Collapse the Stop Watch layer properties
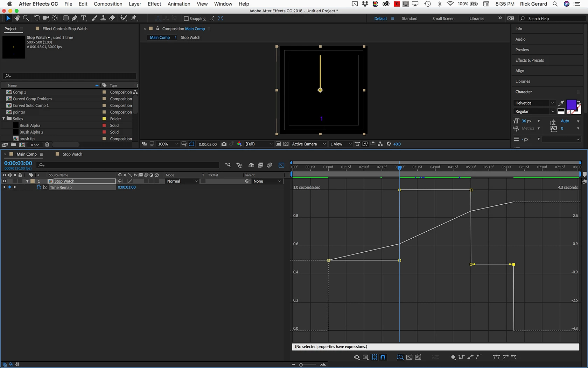588x368 pixels. [27, 181]
